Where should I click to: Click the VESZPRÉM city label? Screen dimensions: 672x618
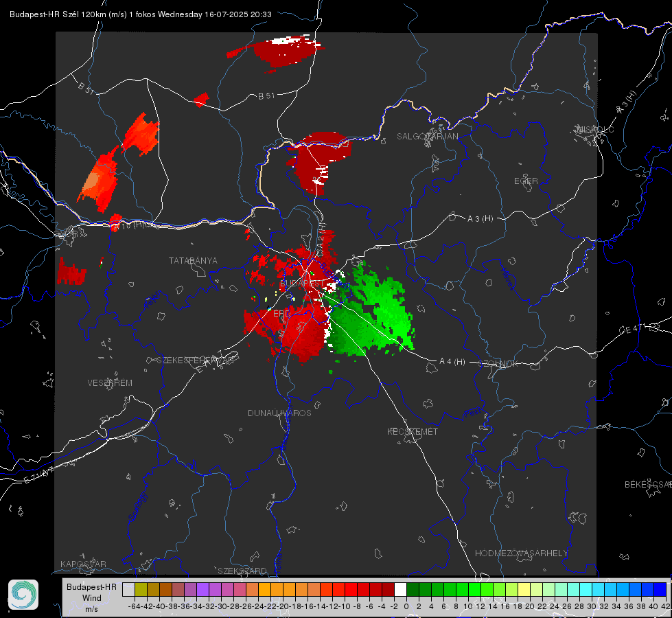110,383
